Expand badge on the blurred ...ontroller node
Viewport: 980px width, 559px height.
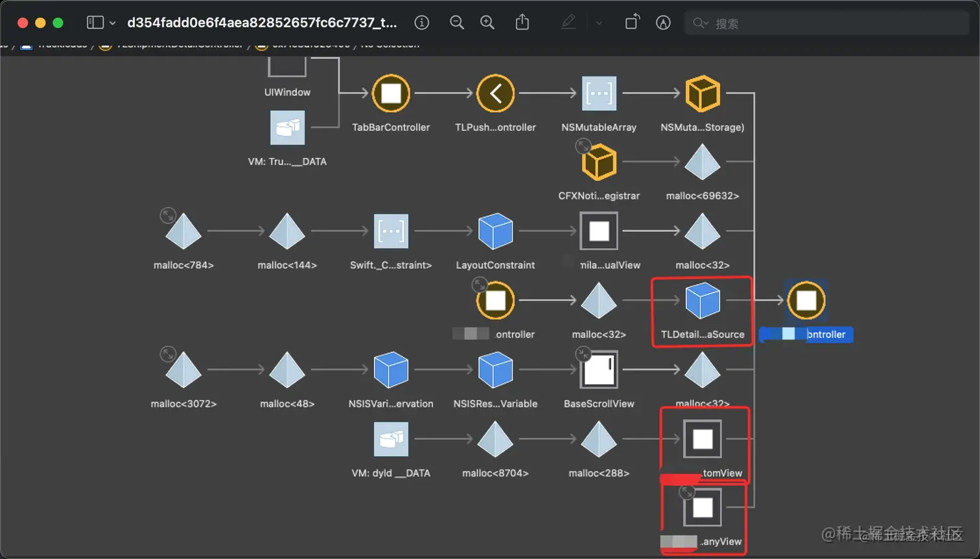click(480, 284)
